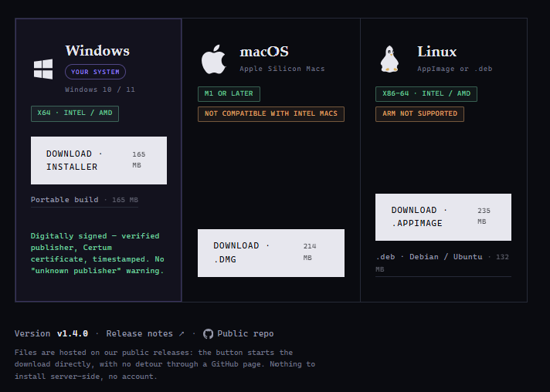Download the Linux .AppImage
The width and height of the screenshot is (550, 392).
pos(443,217)
